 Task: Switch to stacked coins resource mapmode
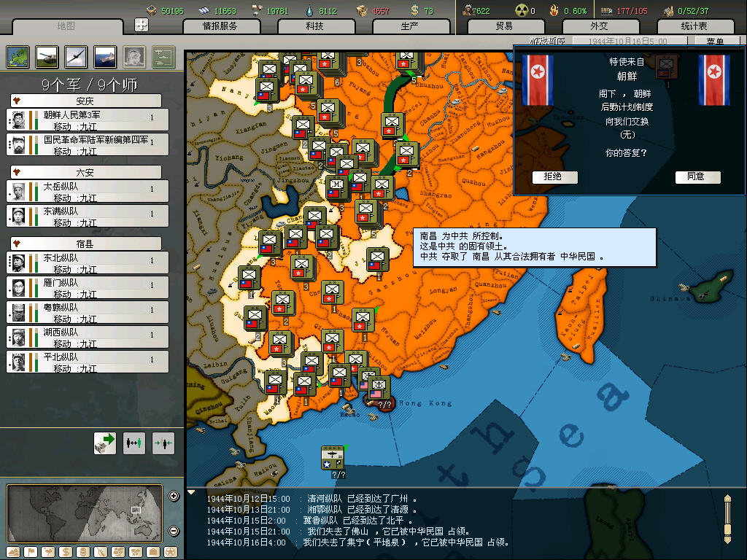point(83,552)
